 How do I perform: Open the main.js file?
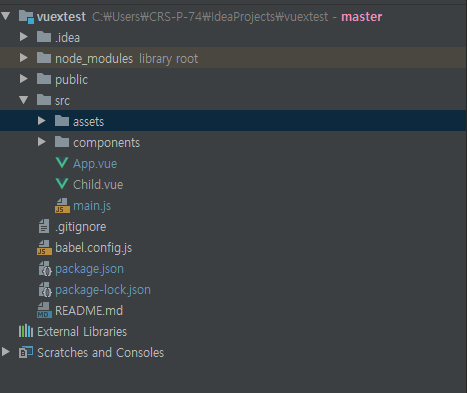click(x=92, y=206)
